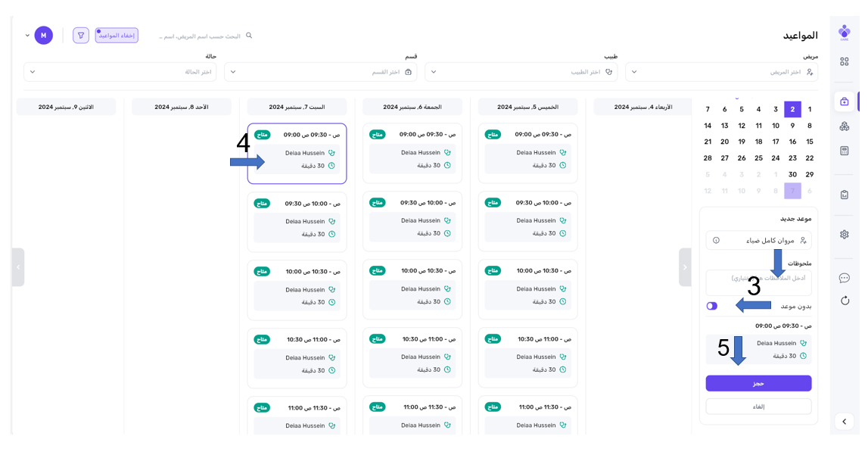This screenshot has width=868, height=455.
Task: Open the 'اختر القسم' department dropdown
Action: 321,72
